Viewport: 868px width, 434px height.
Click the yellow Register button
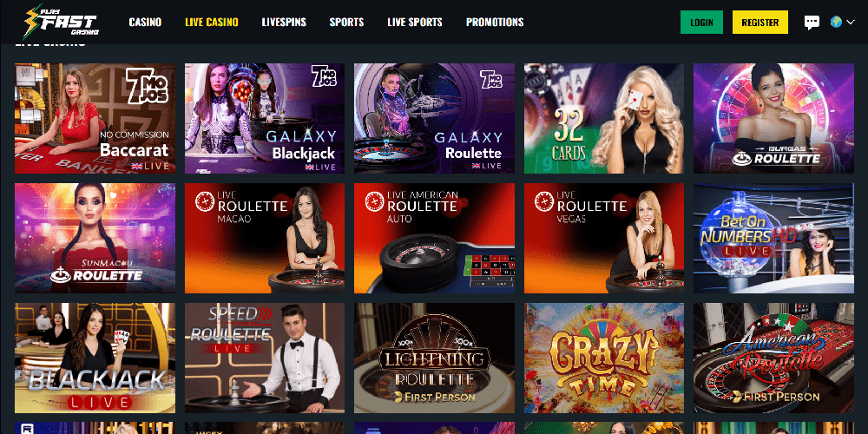(760, 23)
